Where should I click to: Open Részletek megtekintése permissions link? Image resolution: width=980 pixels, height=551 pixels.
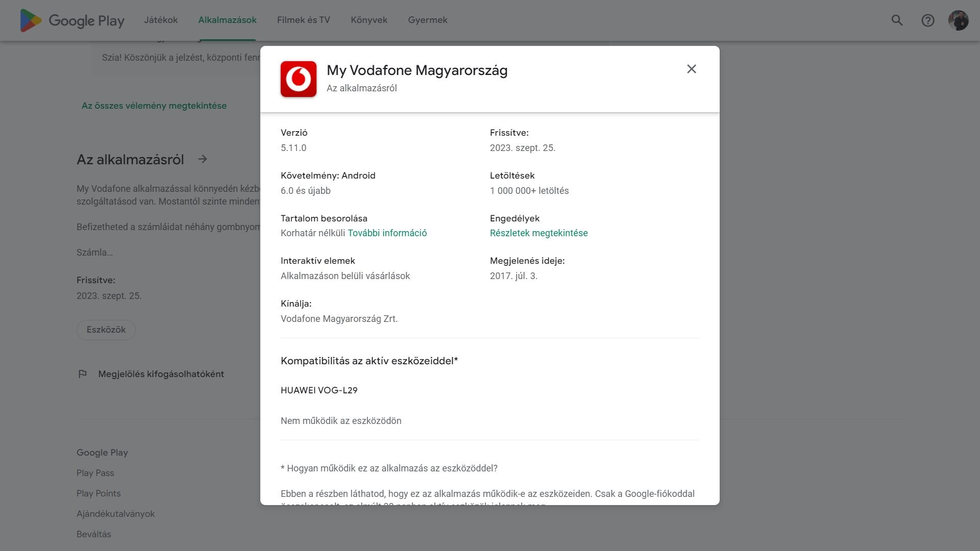click(538, 233)
